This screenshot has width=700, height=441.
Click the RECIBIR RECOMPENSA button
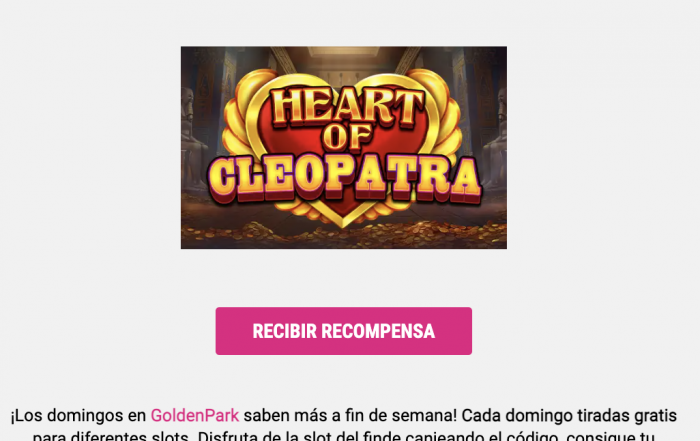(x=343, y=331)
